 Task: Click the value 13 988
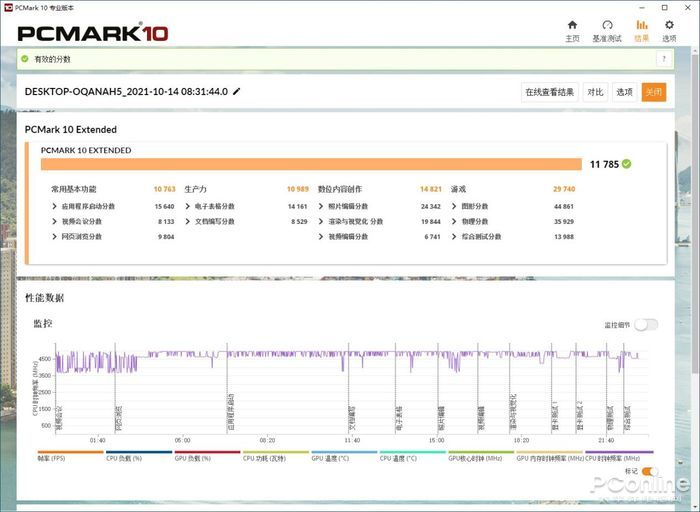click(x=564, y=237)
